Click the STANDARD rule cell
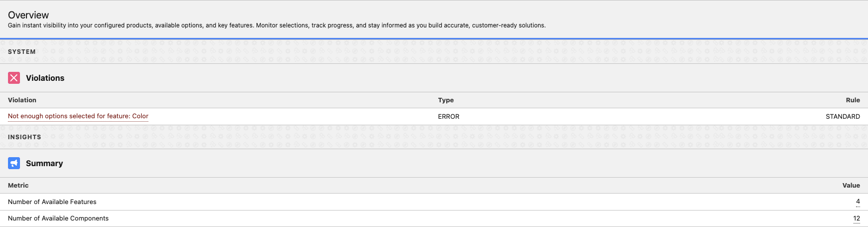 coord(843,116)
